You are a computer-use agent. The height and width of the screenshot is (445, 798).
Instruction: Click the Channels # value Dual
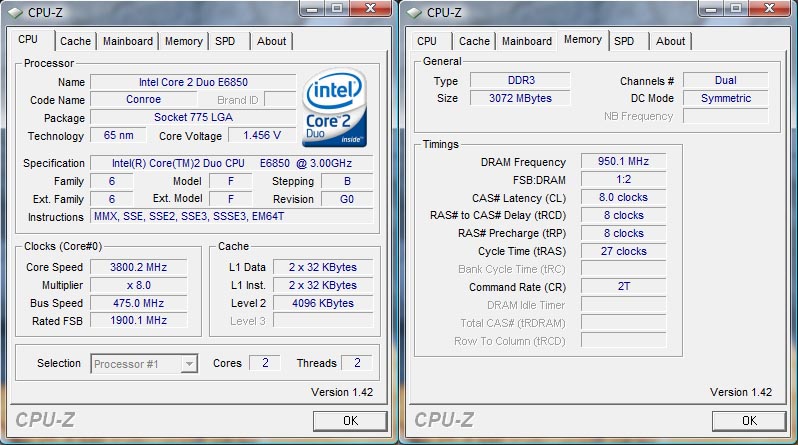pos(726,80)
